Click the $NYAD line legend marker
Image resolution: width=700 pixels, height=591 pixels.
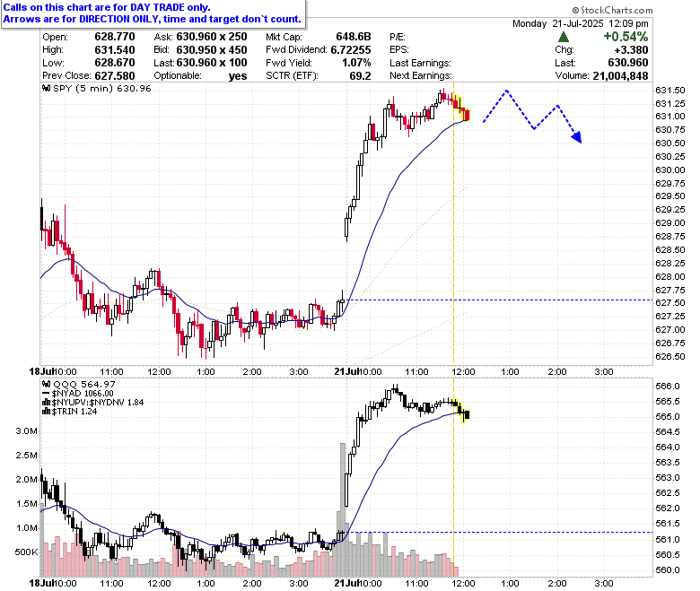tap(47, 394)
